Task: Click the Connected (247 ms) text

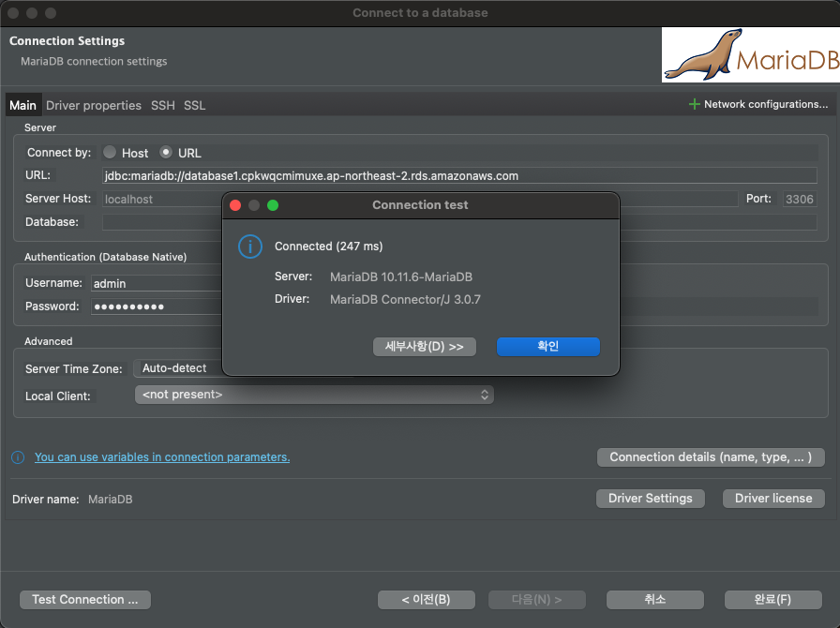Action: point(329,246)
